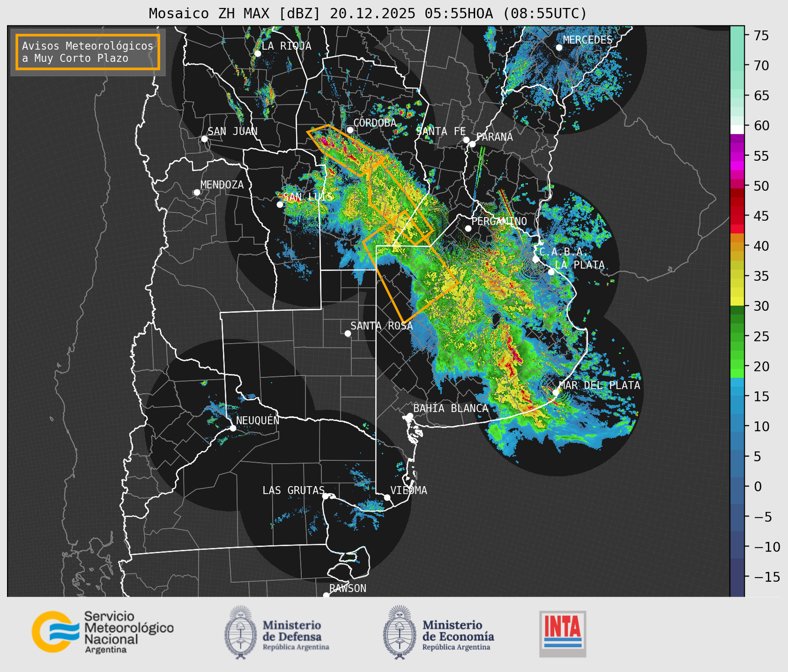The image size is (788, 672).
Task: Click the PARANÁ city marker dot
Action: coord(473,144)
